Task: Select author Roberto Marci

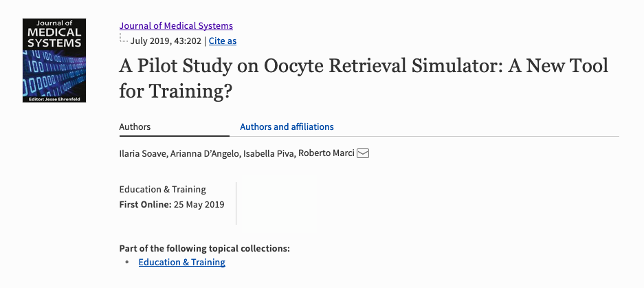Action: tap(326, 153)
